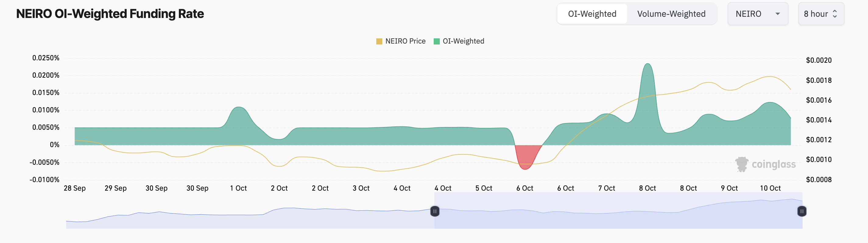Click the 8 hour up stepper arrow

point(835,11)
